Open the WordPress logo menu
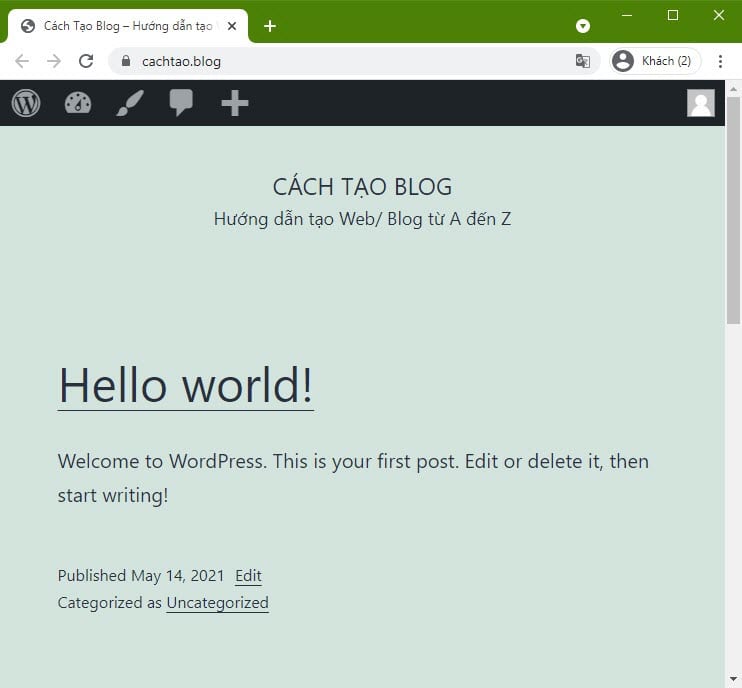Viewport: 742px width, 688px height. pos(26,103)
